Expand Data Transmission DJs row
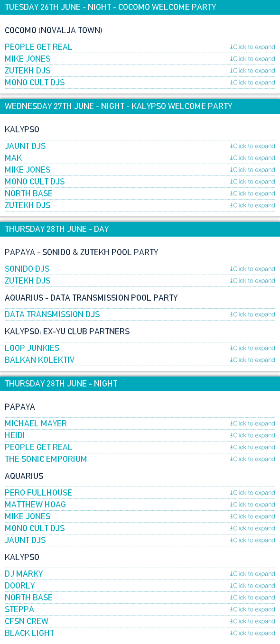Image resolution: width=280 pixels, height=644 pixels. click(252, 314)
